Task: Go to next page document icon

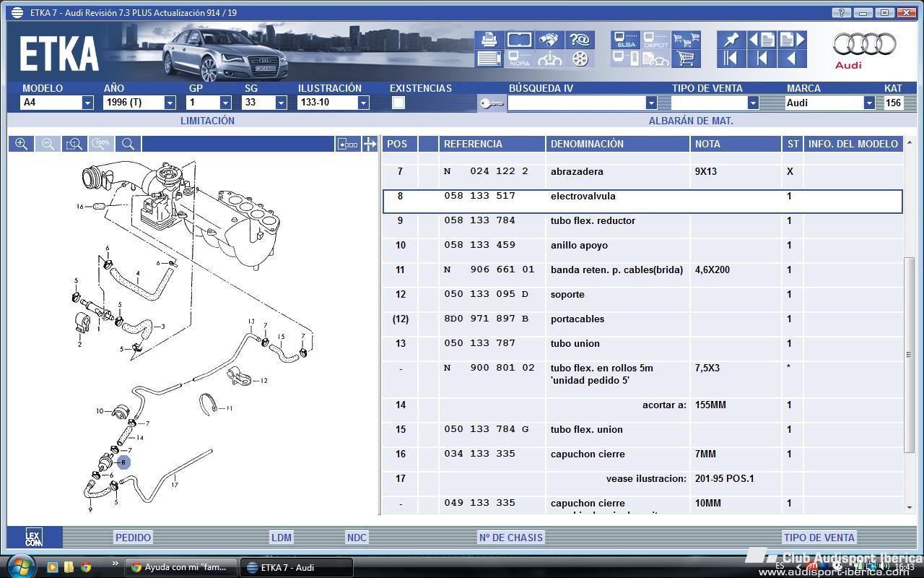Action: coord(792,39)
